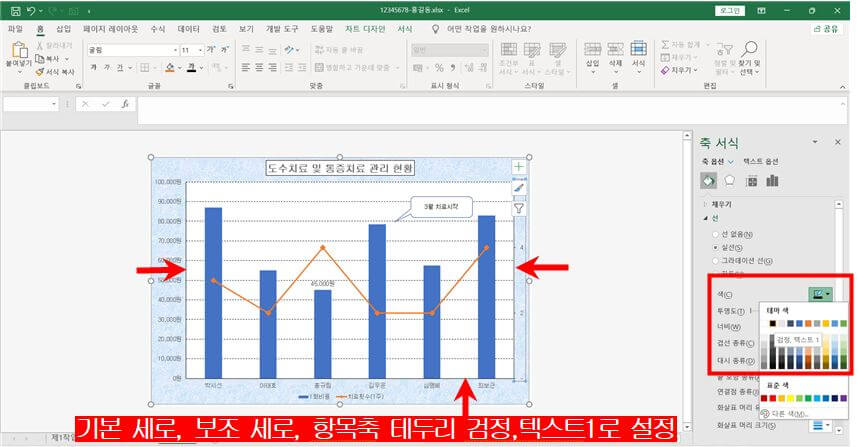
Task: Click the insert function fx icon
Action: point(125,104)
